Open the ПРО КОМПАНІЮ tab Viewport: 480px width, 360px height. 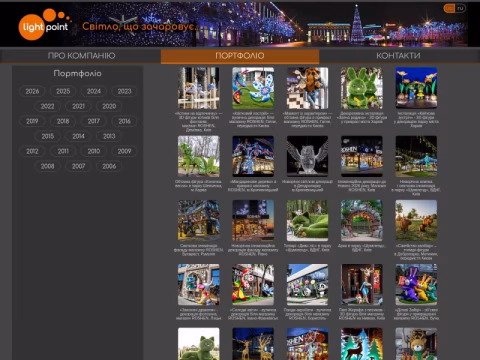click(x=81, y=56)
